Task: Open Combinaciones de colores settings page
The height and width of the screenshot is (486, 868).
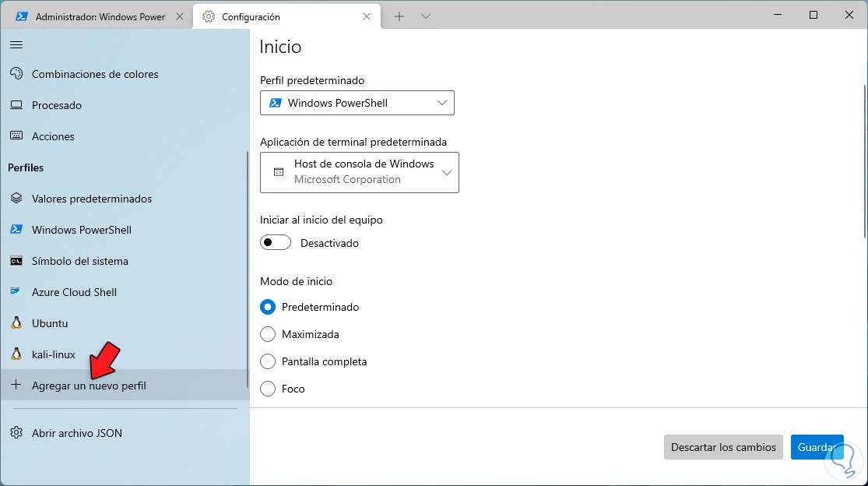Action: click(x=125, y=74)
